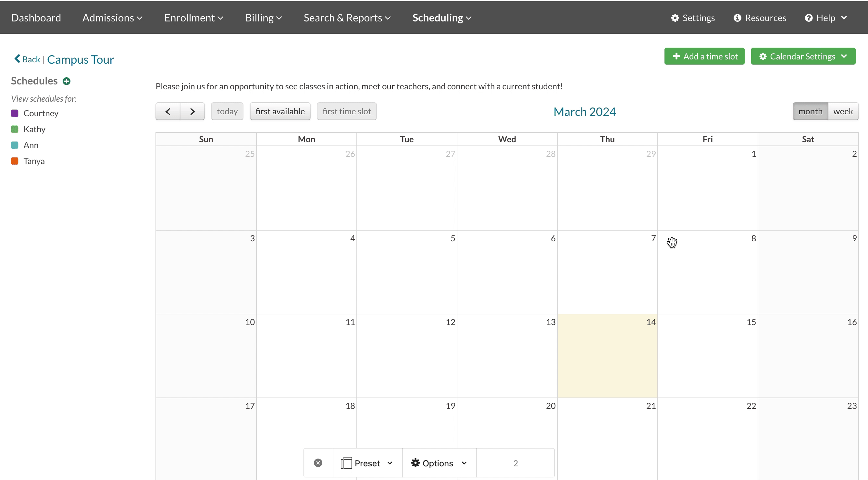Toggle Kathy's schedule visibility
Viewport: 868px width, 480px height.
[x=15, y=129]
